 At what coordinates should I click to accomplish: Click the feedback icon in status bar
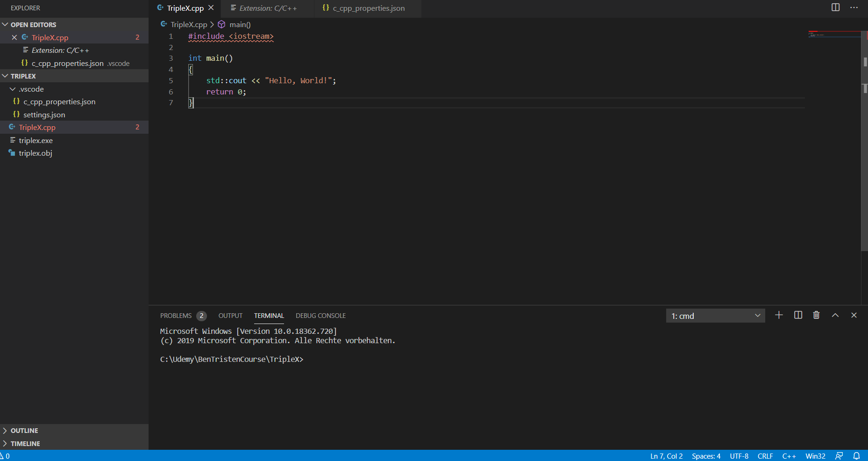pyautogui.click(x=839, y=456)
